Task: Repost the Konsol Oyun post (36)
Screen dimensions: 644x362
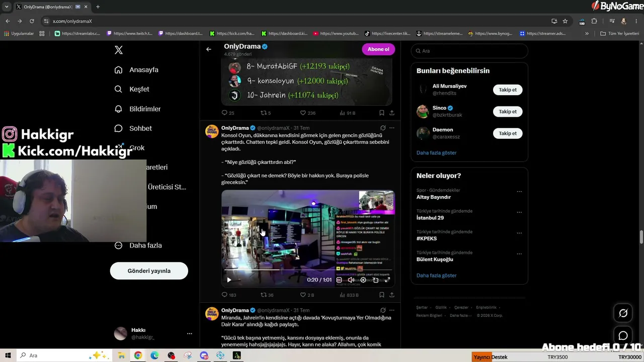Action: pos(267,295)
